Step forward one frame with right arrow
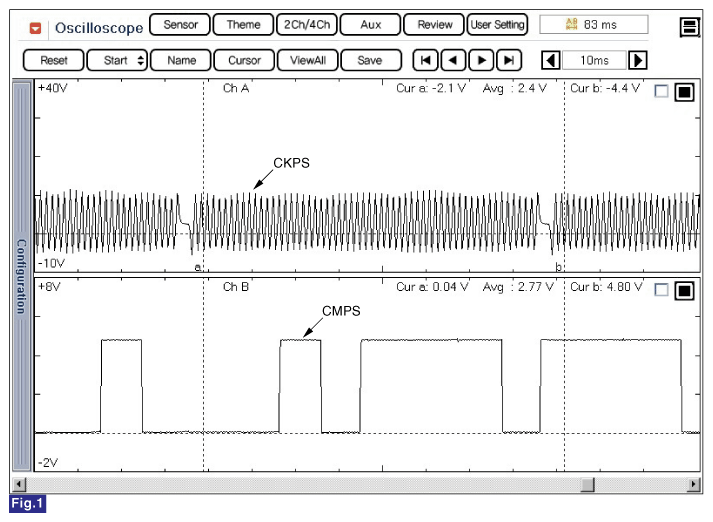Screen dimensions: 713x522 [482, 60]
